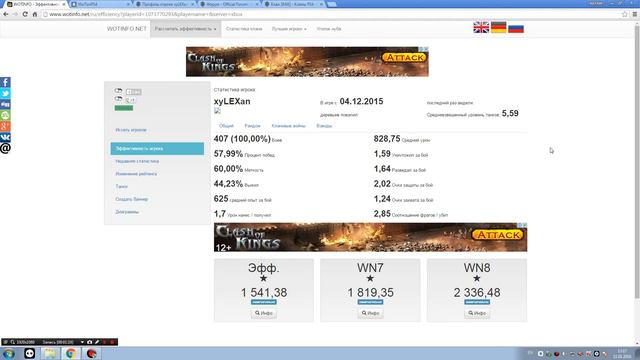
Task: Switch site language to German flag
Action: 498,27
